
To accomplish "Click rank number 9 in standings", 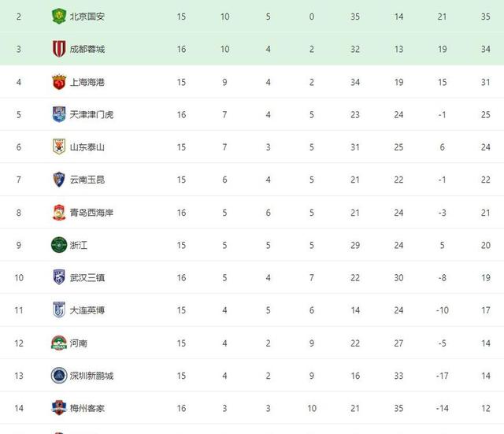I will [19, 245].
